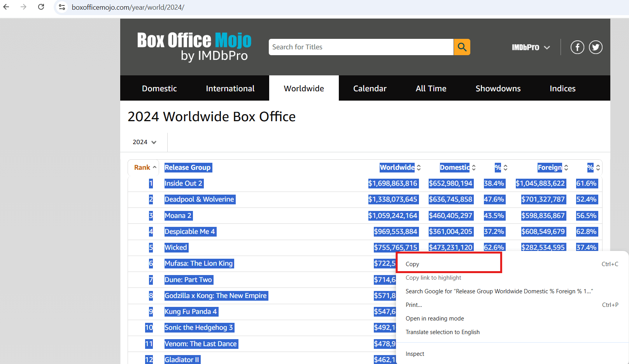Select Search Google for selection entry
The image size is (629, 364).
(512, 291)
